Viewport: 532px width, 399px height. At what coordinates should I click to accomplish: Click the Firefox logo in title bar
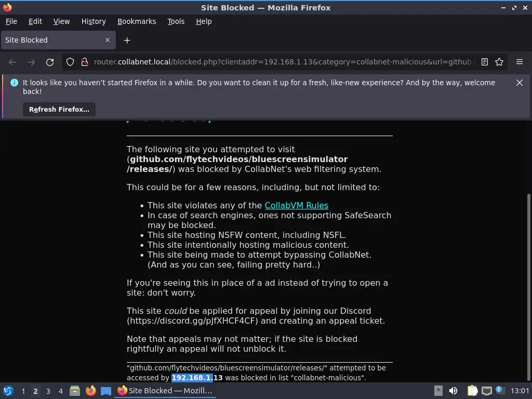(x=7, y=7)
